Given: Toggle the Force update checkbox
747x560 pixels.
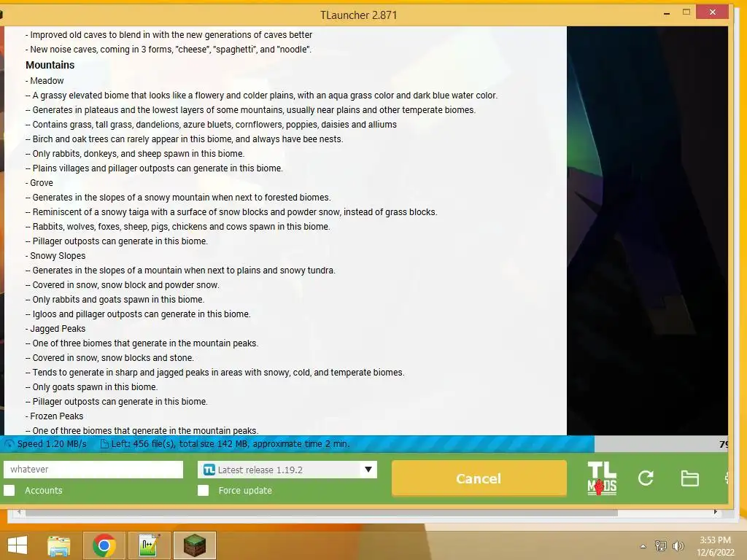Looking at the screenshot, I should tap(203, 491).
